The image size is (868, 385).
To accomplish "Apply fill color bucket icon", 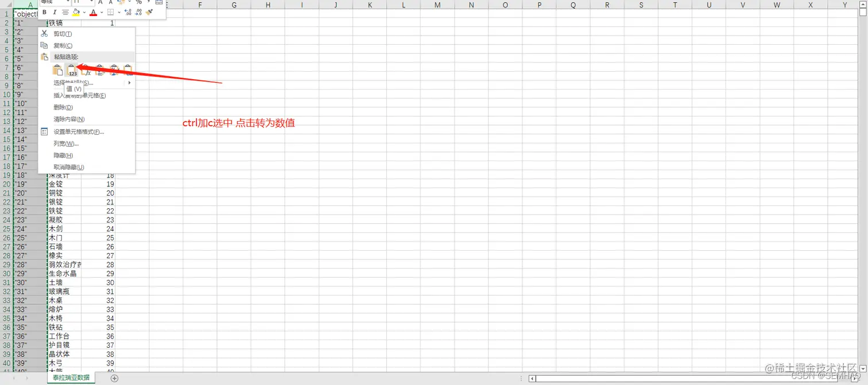I will (76, 12).
